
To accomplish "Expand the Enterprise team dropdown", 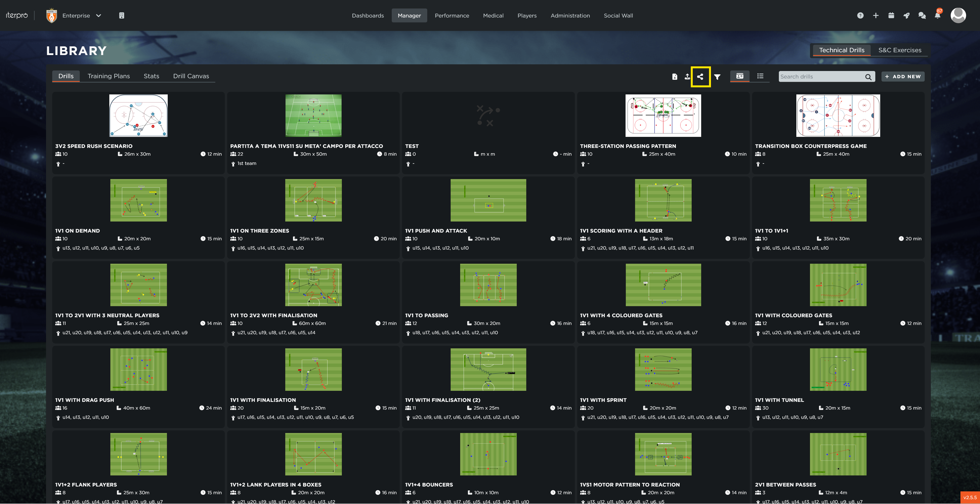I will click(99, 16).
